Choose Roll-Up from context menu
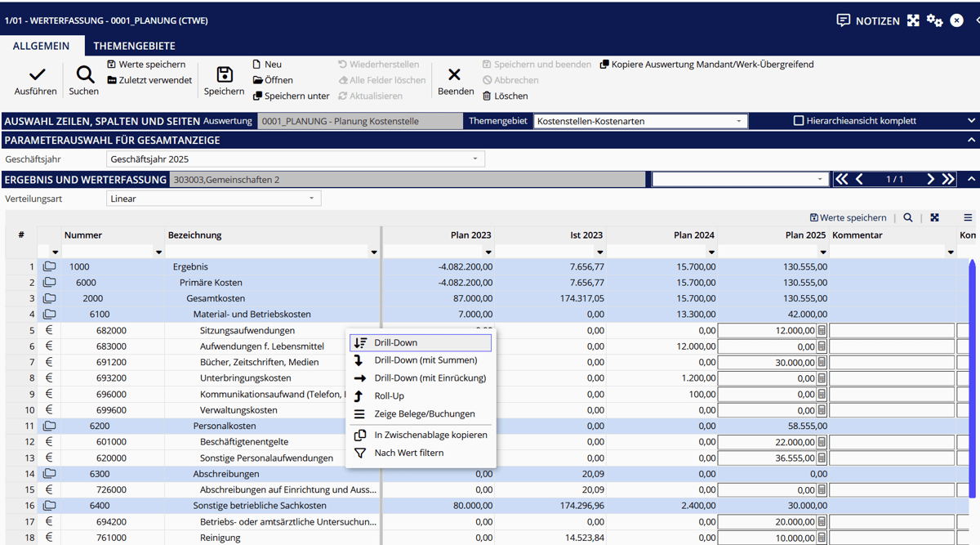Viewport: 980px width, 545px height. click(x=389, y=396)
